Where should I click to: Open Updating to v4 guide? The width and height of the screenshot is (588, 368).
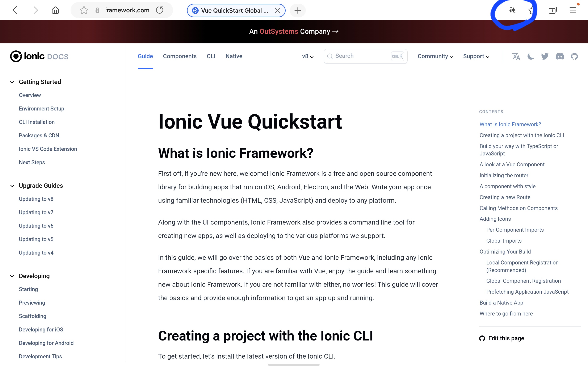click(x=36, y=253)
